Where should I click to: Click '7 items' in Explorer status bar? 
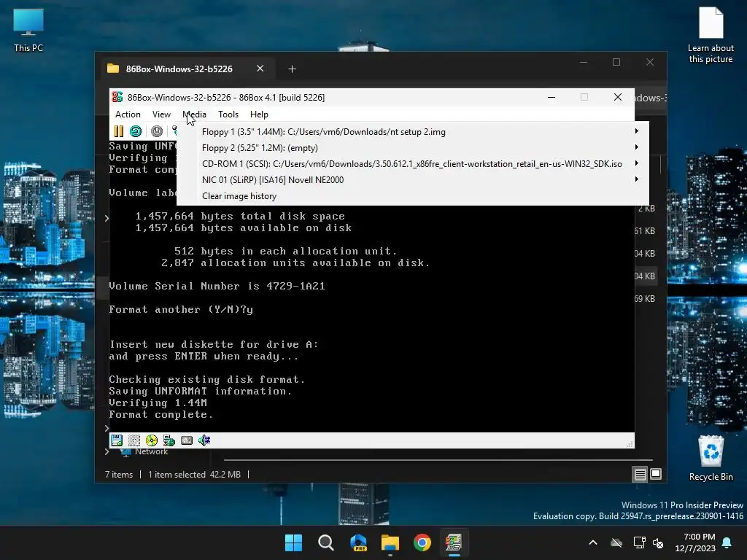tap(119, 474)
